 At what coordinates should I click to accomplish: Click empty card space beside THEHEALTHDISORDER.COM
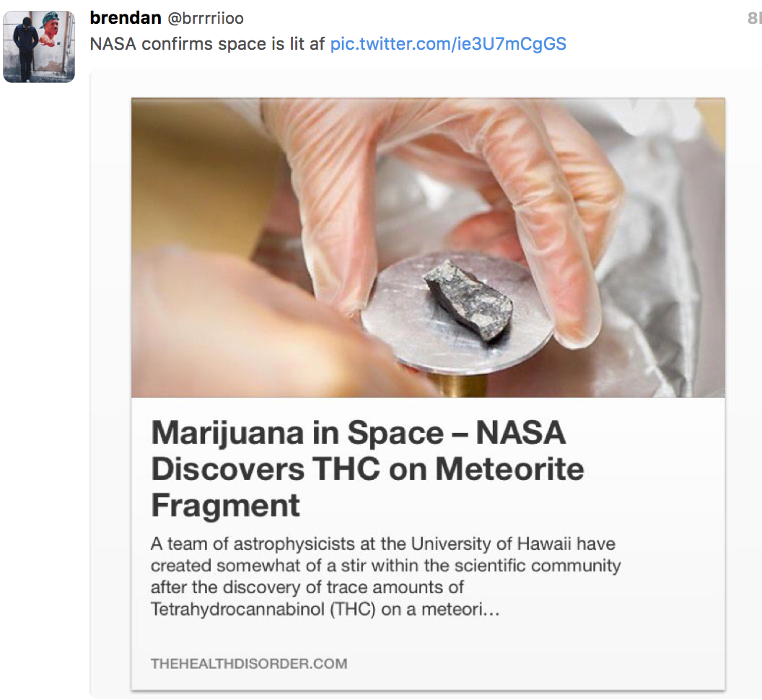(535, 663)
